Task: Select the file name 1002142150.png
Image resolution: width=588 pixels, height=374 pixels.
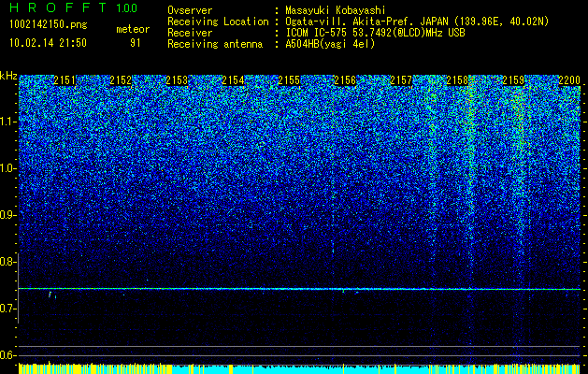Action: click(x=49, y=25)
